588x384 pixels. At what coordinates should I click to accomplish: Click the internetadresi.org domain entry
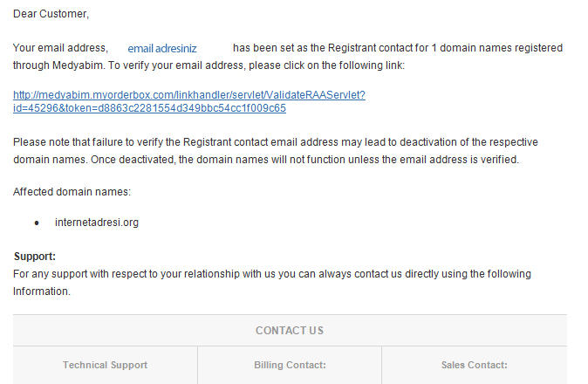(97, 223)
